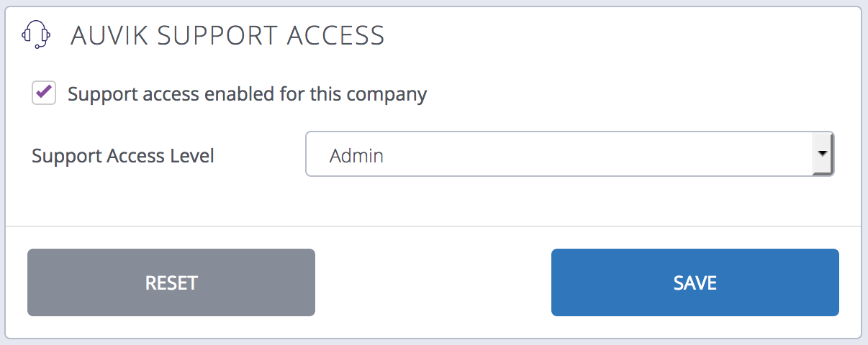Click the Support Access Level label
Viewport: 868px width, 345px height.
[x=123, y=156]
